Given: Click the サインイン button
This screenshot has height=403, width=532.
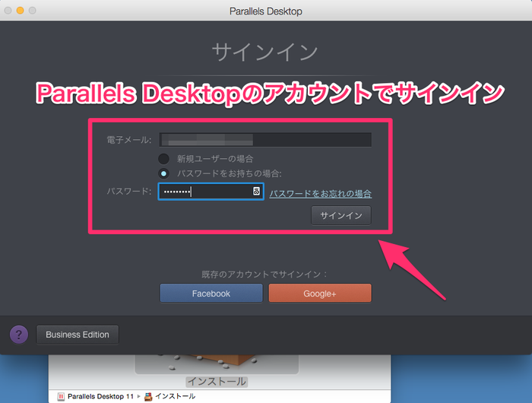Looking at the screenshot, I should pos(341,215).
